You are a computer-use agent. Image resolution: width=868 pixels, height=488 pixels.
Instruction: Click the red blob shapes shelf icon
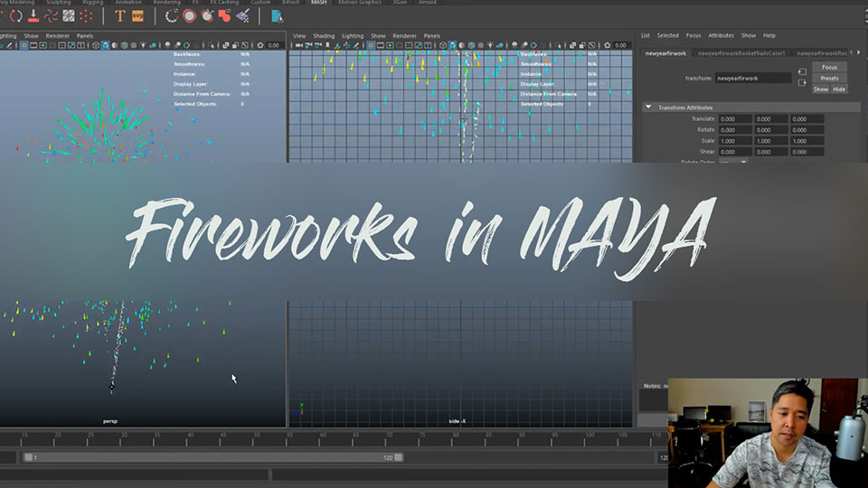(224, 16)
